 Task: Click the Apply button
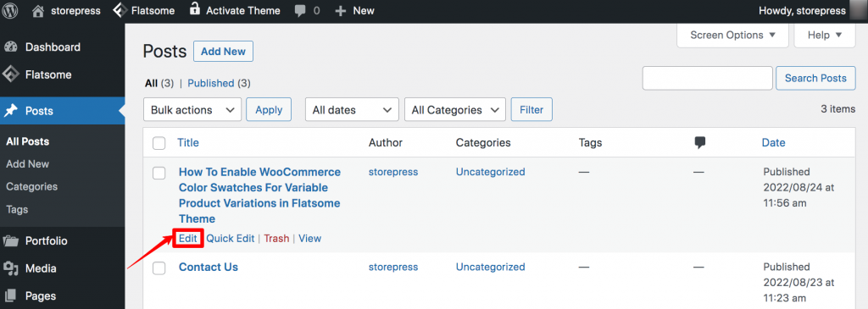[269, 110]
